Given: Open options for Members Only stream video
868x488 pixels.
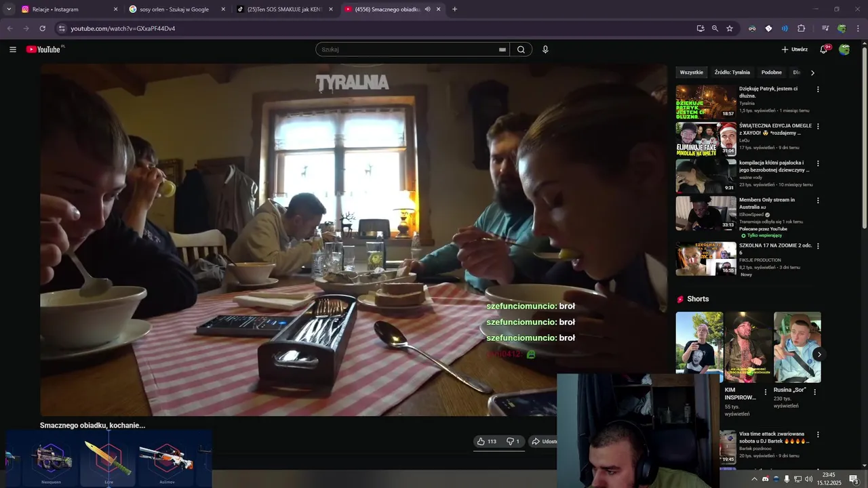Looking at the screenshot, I should pos(818,201).
